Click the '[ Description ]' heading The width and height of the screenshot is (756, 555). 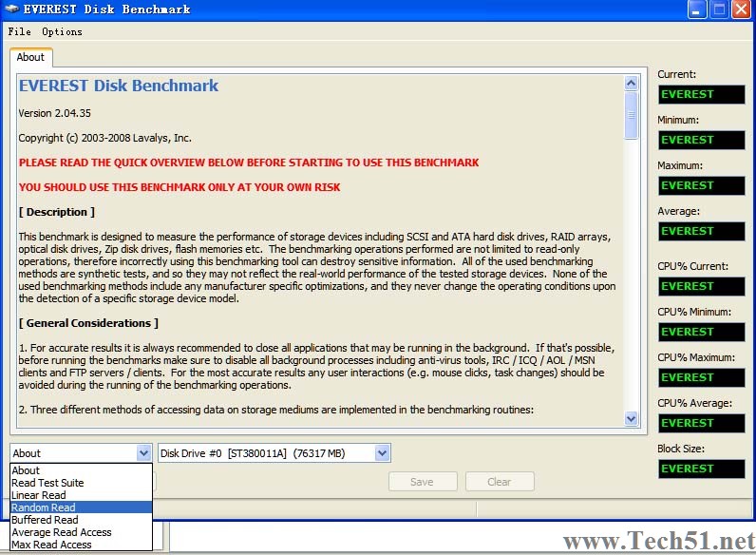(x=57, y=212)
